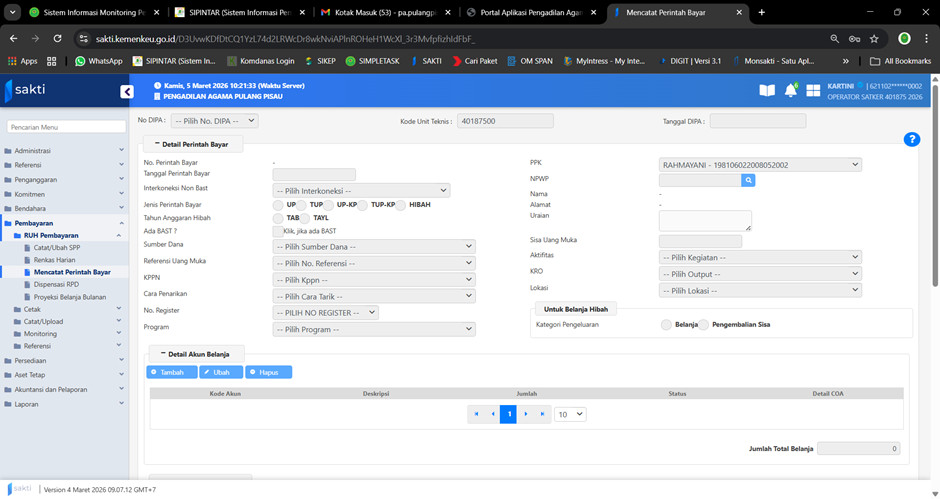Go to the last page of the table
This screenshot has width=940, height=499.
542,414
